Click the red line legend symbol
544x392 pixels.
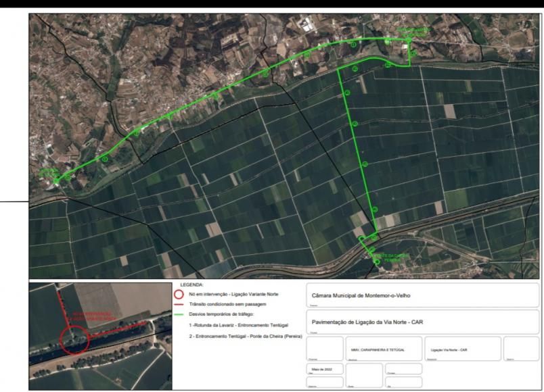179,304
